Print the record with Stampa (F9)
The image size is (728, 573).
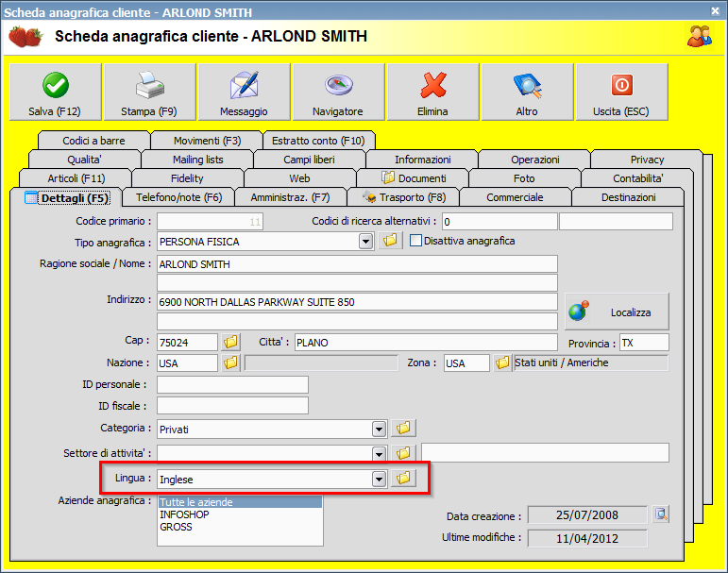click(x=149, y=93)
